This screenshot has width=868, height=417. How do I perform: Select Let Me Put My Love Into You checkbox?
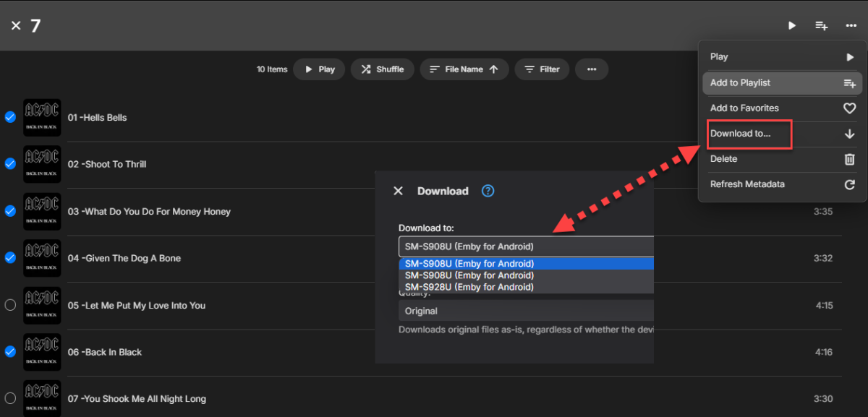tap(10, 305)
